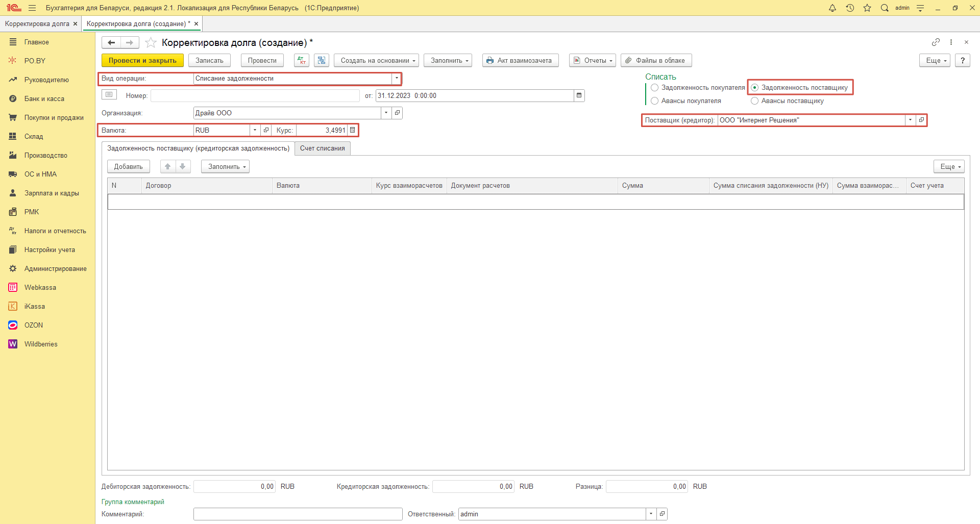Move table row up arrow
980x524 pixels.
(x=167, y=166)
